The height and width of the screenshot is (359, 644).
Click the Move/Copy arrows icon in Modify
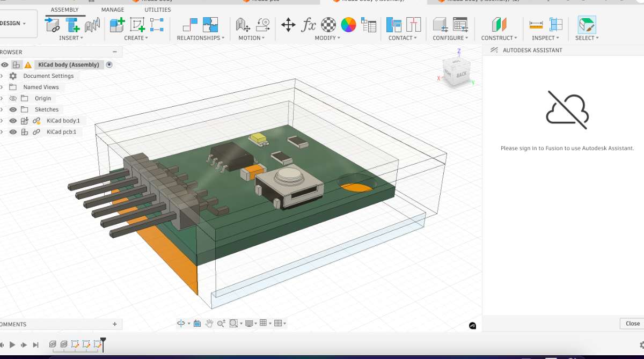pyautogui.click(x=288, y=25)
